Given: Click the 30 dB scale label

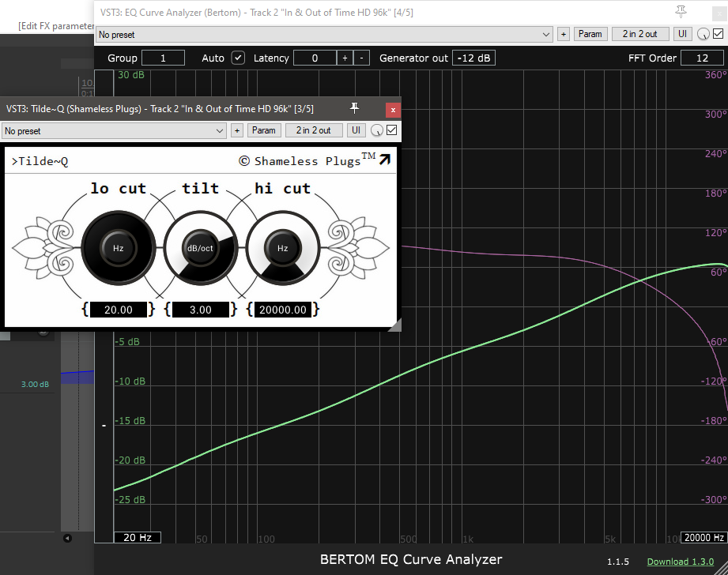Looking at the screenshot, I should (131, 75).
